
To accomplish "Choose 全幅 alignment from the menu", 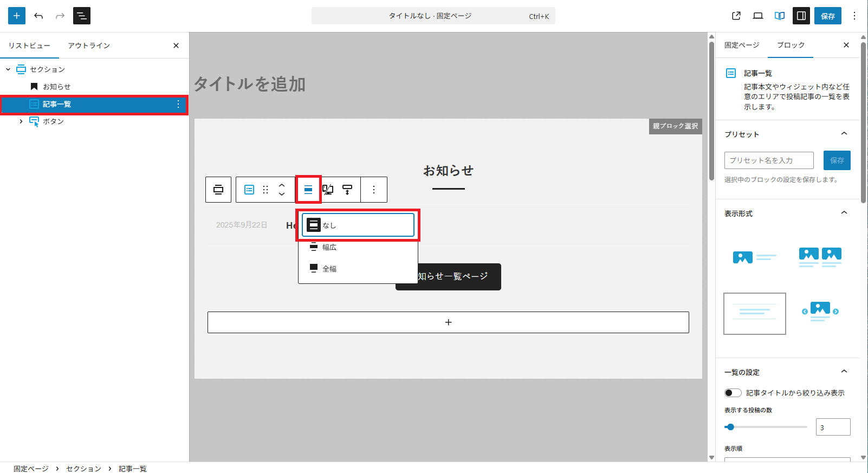I will 329,269.
